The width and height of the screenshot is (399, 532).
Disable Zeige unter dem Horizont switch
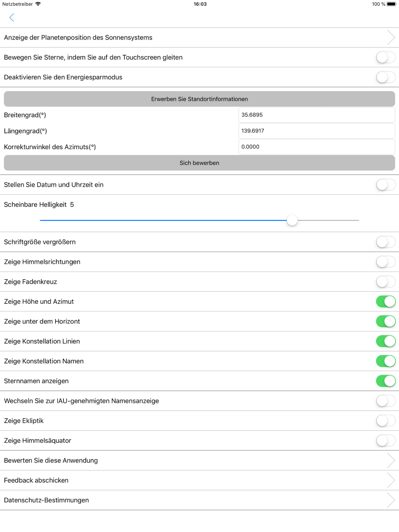[386, 321]
